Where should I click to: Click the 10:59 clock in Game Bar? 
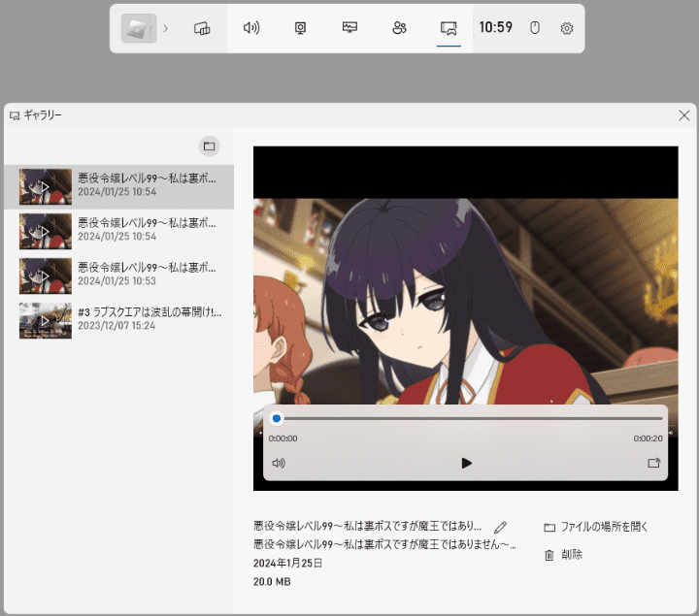496,27
